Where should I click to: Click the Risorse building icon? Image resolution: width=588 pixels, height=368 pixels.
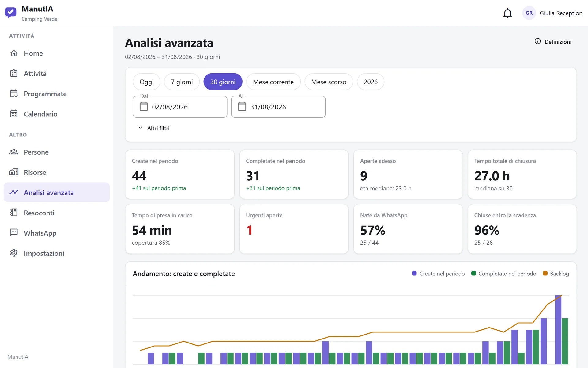point(14,172)
